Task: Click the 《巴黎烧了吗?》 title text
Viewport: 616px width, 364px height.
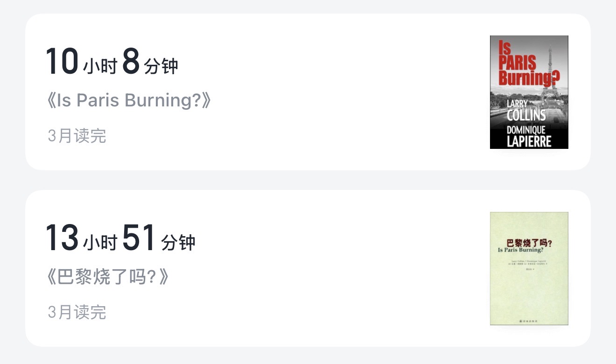Action: [x=108, y=277]
